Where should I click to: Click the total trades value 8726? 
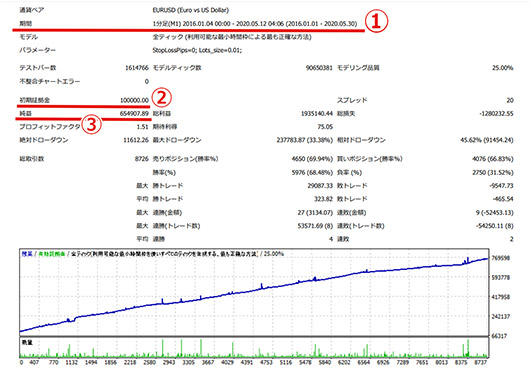tap(142, 159)
